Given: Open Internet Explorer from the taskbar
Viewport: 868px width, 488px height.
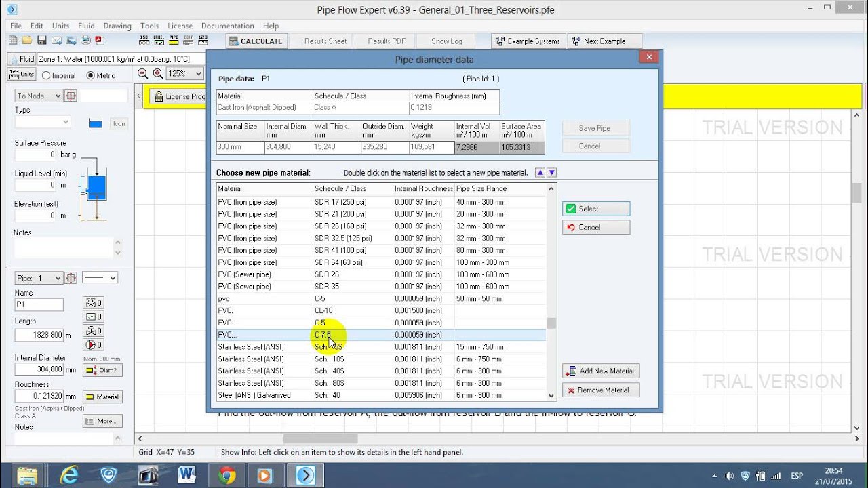Looking at the screenshot, I should coord(69,474).
